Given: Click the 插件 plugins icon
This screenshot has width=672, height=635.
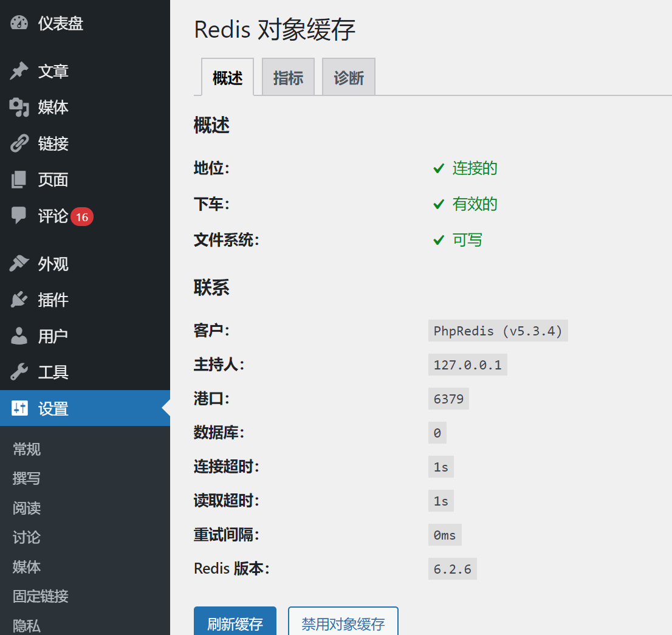Looking at the screenshot, I should click(x=18, y=300).
